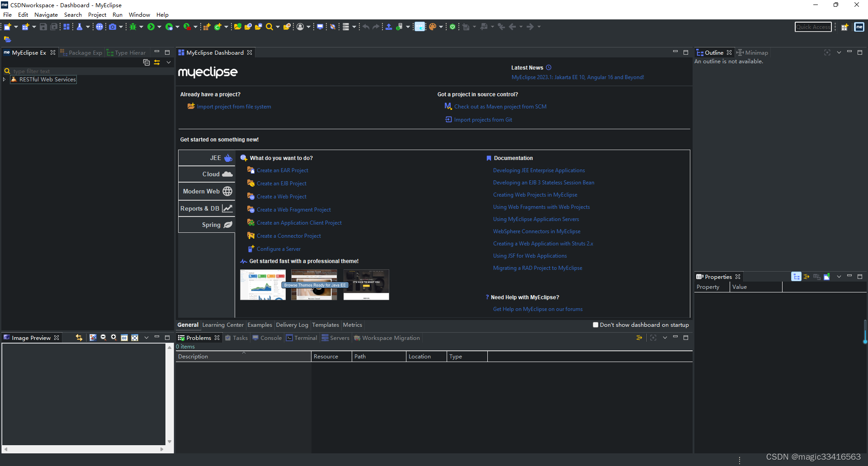
Task: Open the New wizard dropdown arrow
Action: click(16, 27)
